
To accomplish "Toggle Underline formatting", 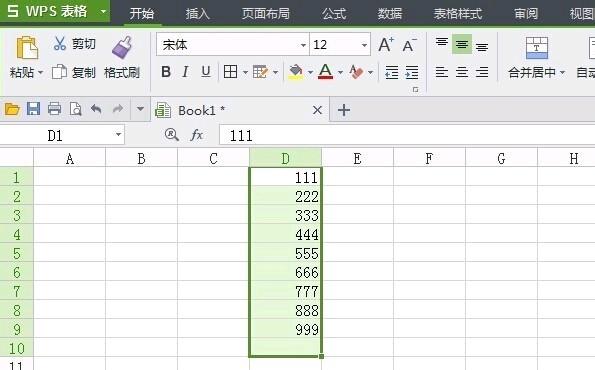I will pyautogui.click(x=206, y=72).
